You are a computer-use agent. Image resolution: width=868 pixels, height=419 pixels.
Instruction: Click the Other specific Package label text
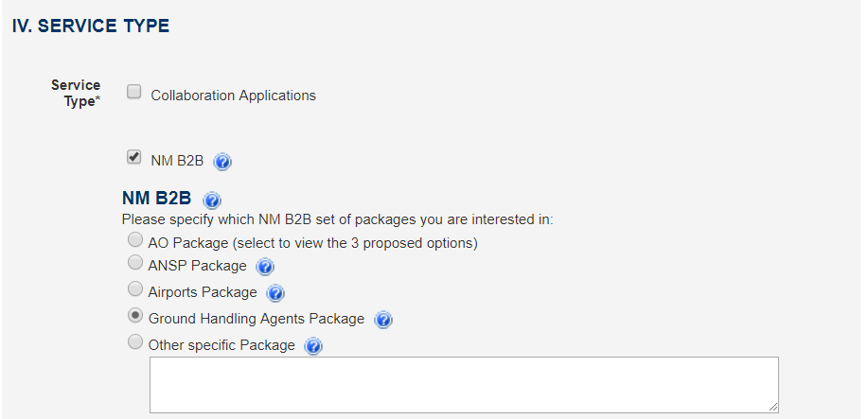(221, 345)
